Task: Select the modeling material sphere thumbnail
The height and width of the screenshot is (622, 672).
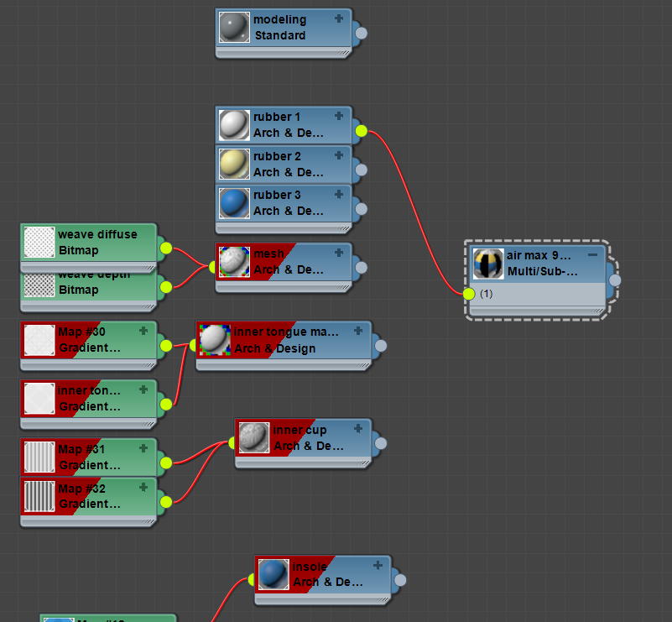Action: 234,27
